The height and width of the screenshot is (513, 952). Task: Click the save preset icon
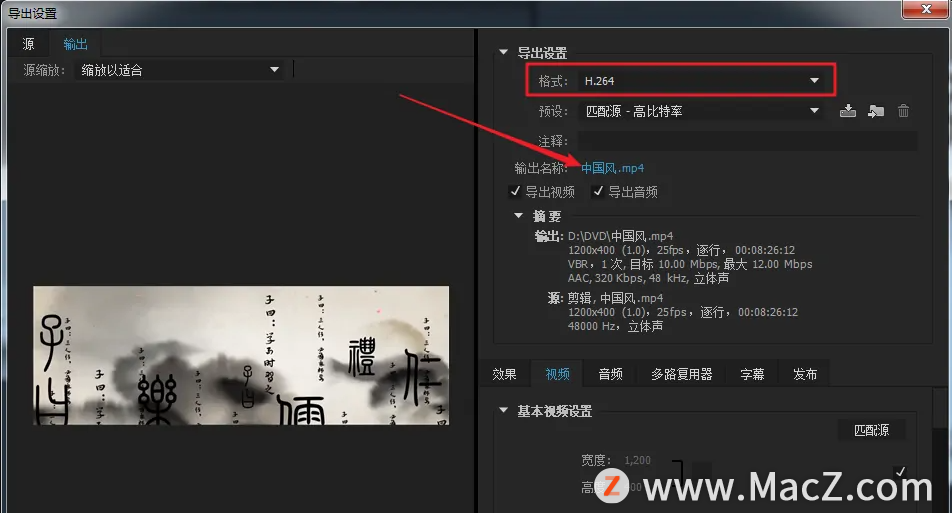point(848,111)
